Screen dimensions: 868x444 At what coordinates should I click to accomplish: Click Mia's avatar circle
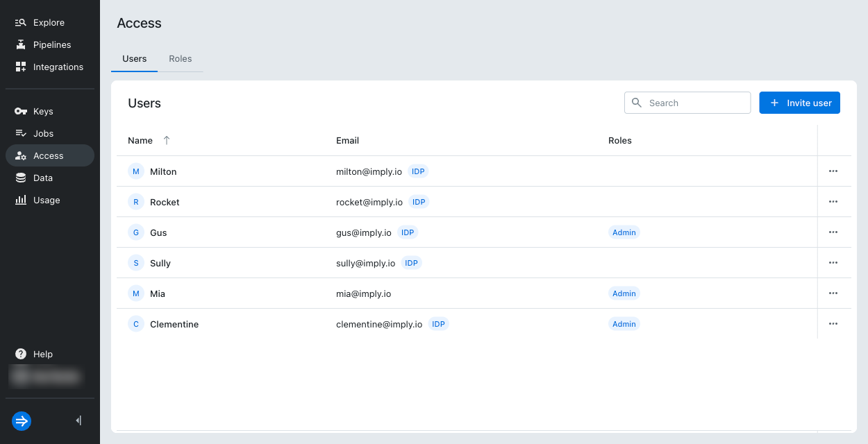point(136,293)
